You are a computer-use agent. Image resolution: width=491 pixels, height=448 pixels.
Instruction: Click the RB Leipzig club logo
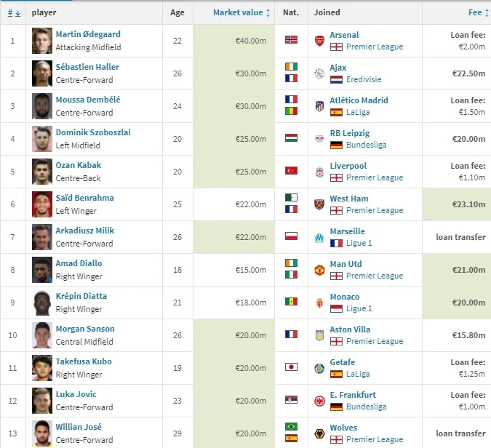pos(319,139)
